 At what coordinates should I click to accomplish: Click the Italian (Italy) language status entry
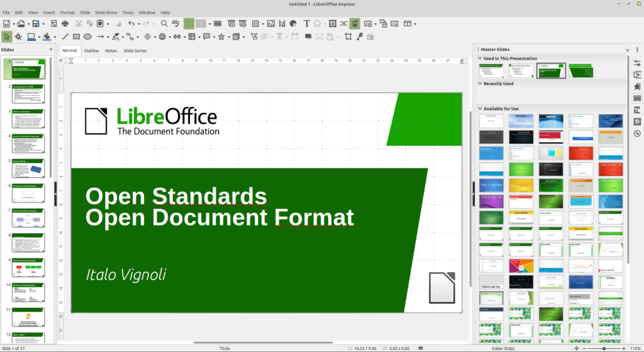tap(503, 348)
